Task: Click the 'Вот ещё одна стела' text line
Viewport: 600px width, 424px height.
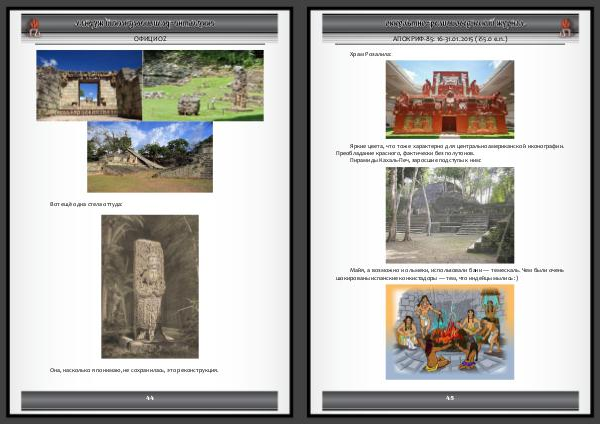Action: tap(86, 204)
